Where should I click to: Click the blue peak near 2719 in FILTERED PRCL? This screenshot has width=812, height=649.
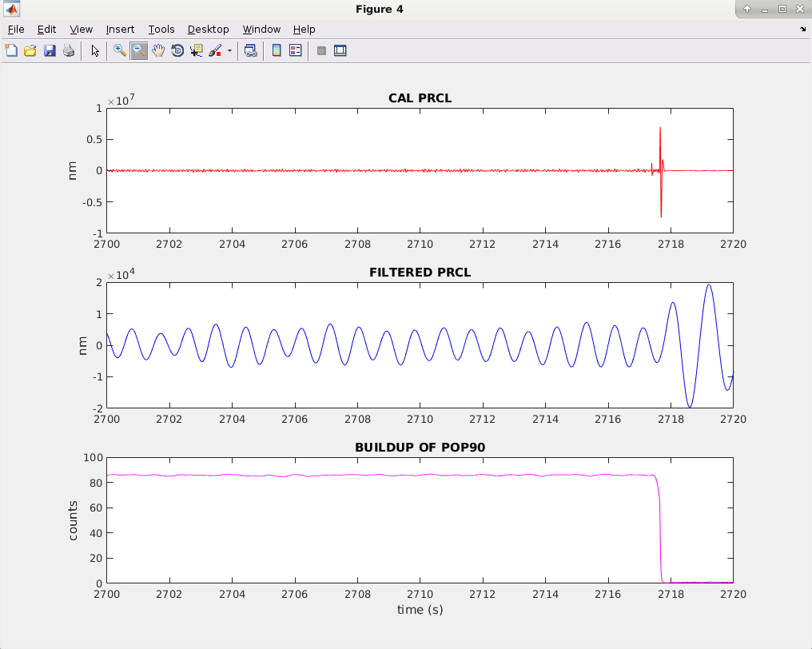(709, 285)
